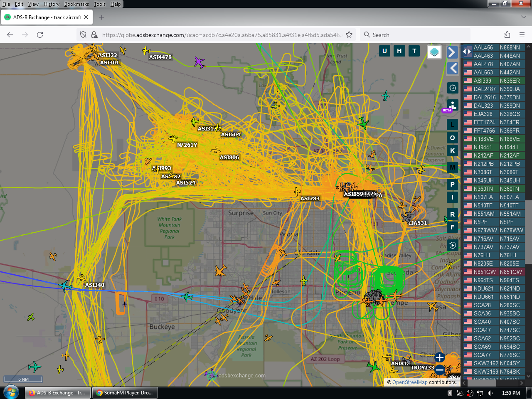
Task: Select the N851GW row in aircraft list
Action: [494, 272]
